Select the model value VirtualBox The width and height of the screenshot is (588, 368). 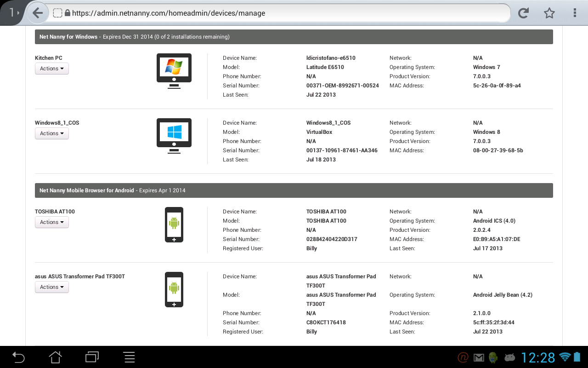tap(319, 132)
